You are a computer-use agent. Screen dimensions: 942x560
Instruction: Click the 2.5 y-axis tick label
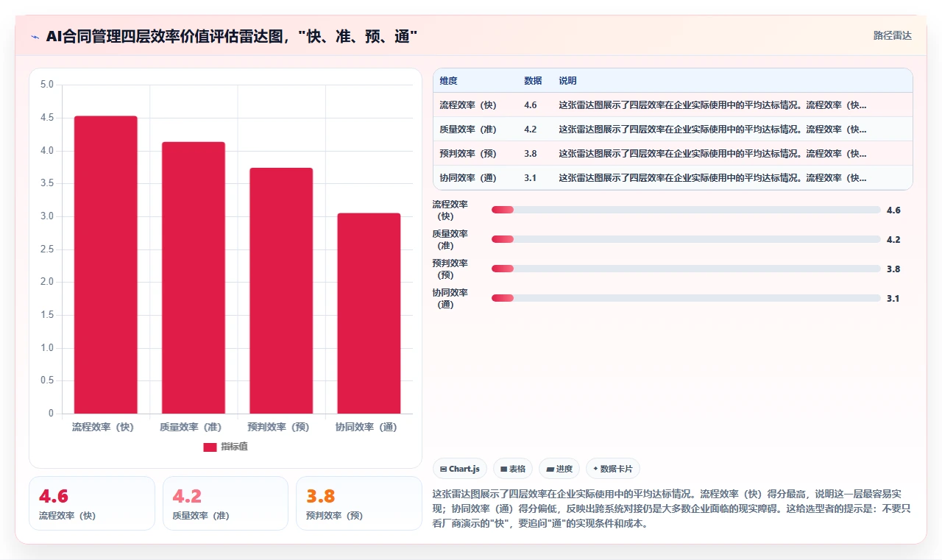[x=47, y=249]
